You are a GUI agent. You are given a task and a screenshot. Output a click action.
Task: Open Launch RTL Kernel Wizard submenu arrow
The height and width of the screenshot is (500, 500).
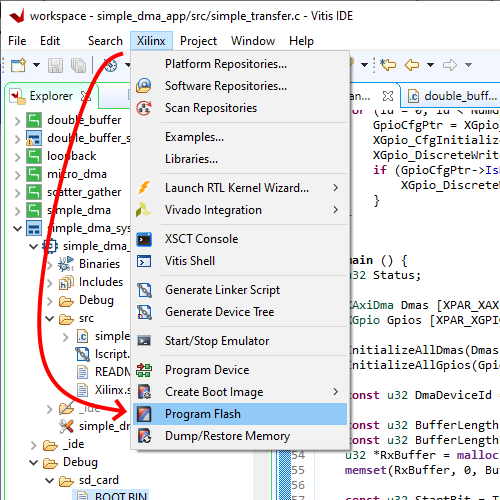[x=336, y=188]
